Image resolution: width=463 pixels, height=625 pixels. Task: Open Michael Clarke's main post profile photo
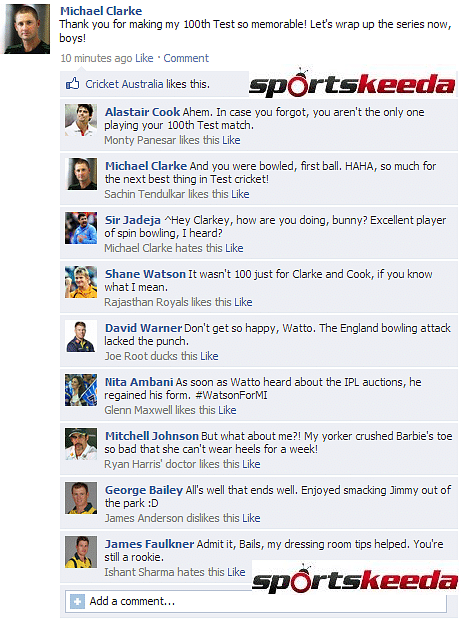27,29
